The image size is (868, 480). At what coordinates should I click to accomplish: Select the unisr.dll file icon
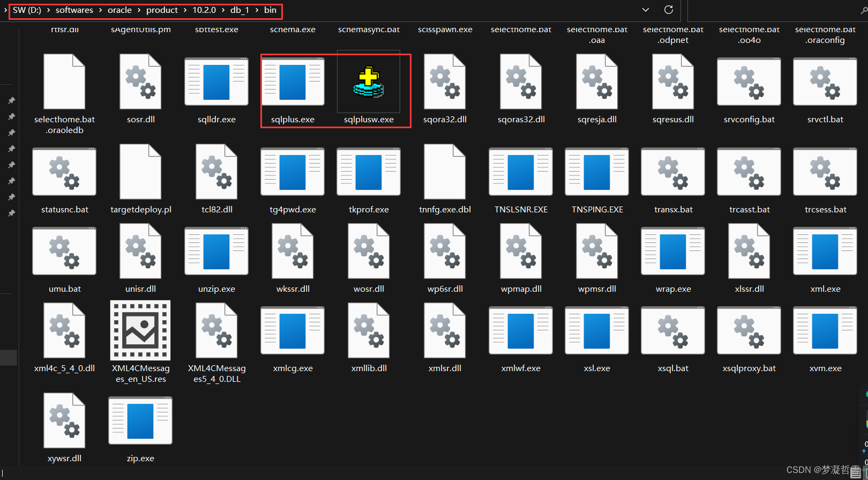pyautogui.click(x=140, y=252)
